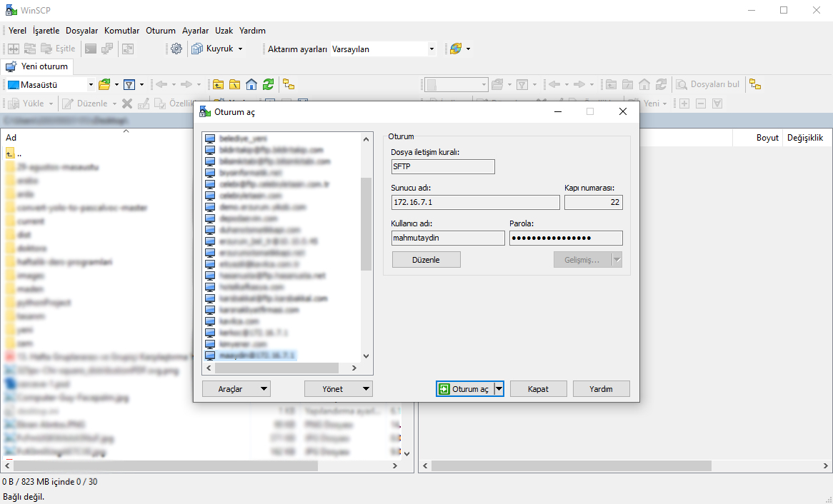Click the Gelişmiş button
The image size is (833, 504).
[582, 260]
